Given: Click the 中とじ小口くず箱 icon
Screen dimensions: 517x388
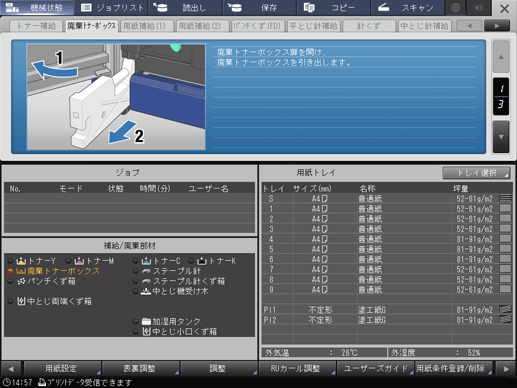Looking at the screenshot, I should coord(146,331).
